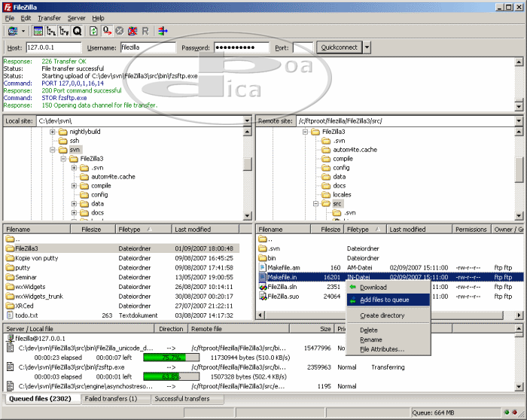527x420 pixels.
Task: Click the refresh file lists icon
Action: [x=93, y=31]
